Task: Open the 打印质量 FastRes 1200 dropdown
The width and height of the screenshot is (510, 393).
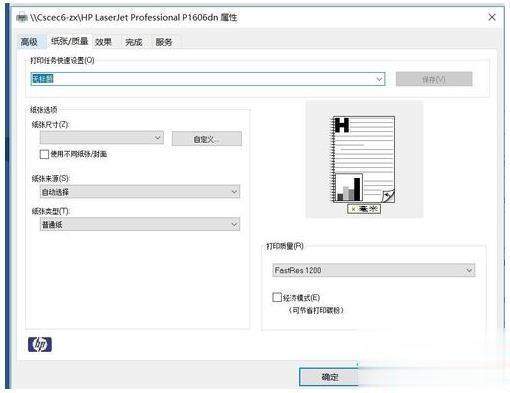Action: tap(374, 270)
